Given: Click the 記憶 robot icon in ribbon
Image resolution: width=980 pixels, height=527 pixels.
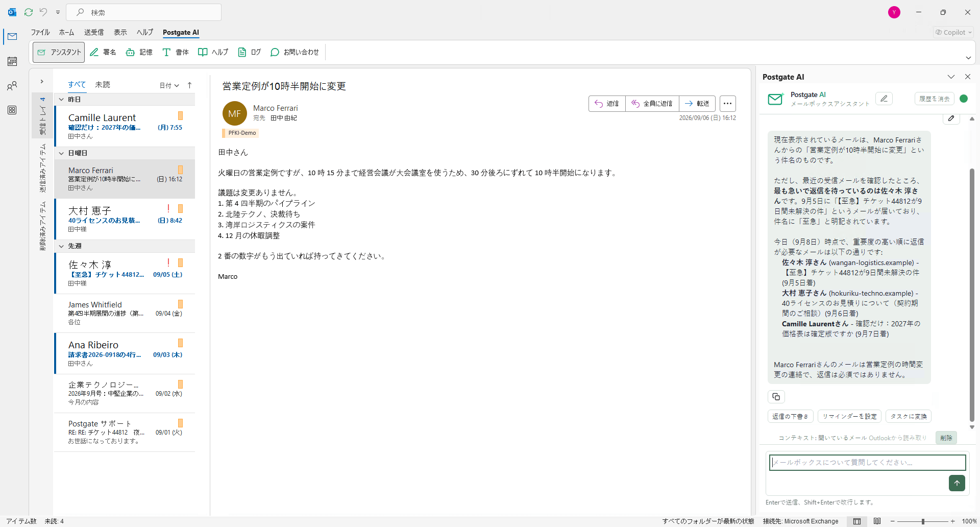Looking at the screenshot, I should point(130,52).
